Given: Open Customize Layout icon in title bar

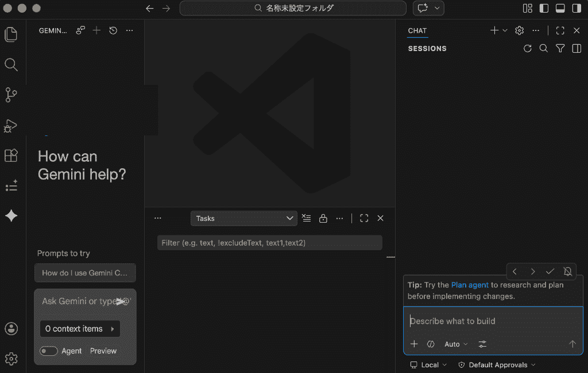Looking at the screenshot, I should tap(528, 8).
